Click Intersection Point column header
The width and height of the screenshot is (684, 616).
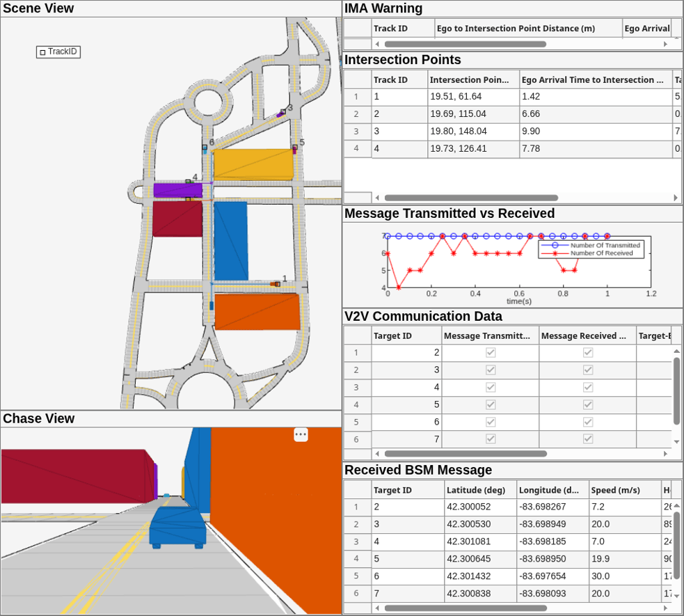pos(473,80)
